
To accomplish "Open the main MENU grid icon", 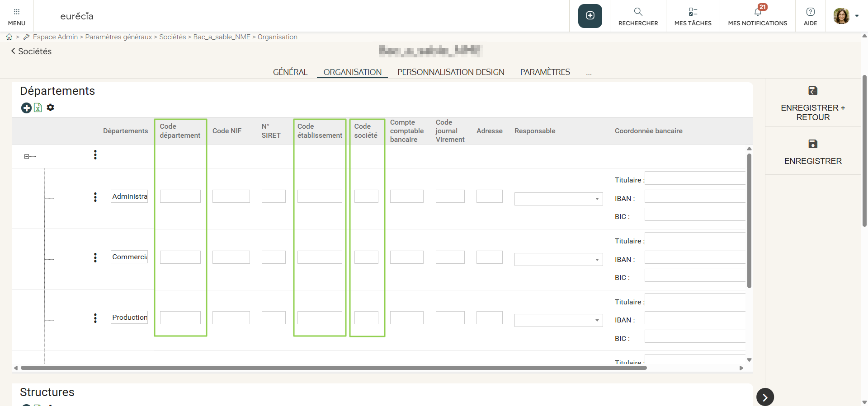I will [x=17, y=16].
